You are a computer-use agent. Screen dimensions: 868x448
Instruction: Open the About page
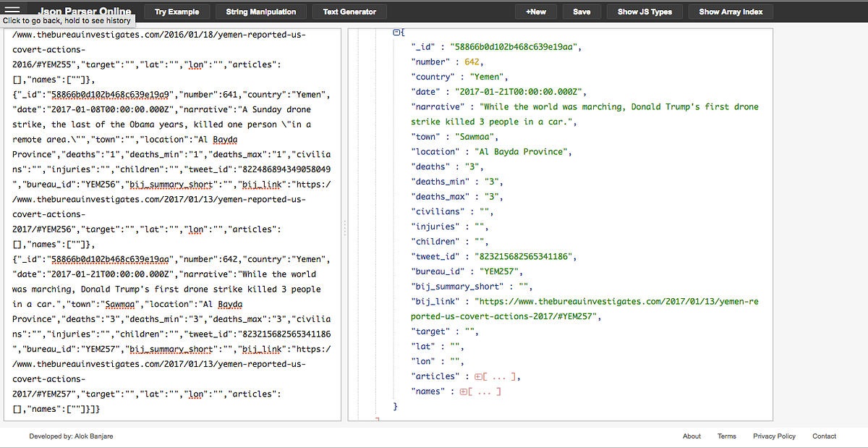(x=692, y=436)
